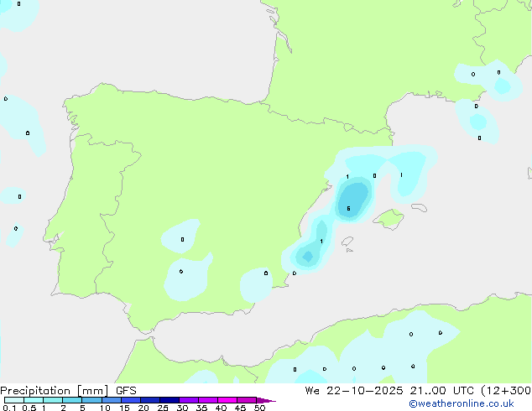Click the "(12+300" forecast offset text
Screen dimensions: 532x411
506,391
